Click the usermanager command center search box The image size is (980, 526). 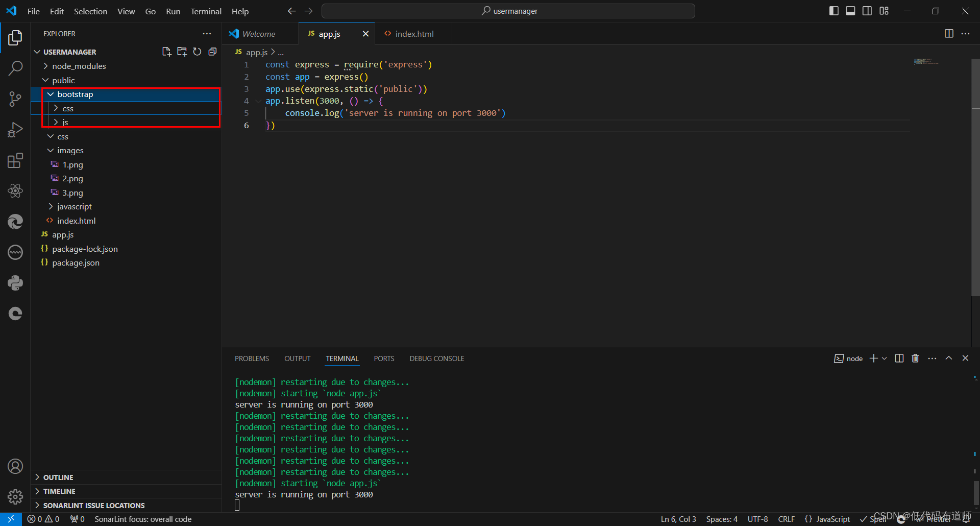click(x=508, y=11)
